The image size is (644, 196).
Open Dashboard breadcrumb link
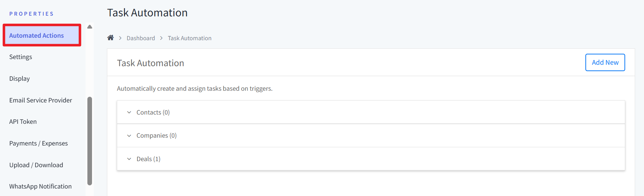click(141, 38)
